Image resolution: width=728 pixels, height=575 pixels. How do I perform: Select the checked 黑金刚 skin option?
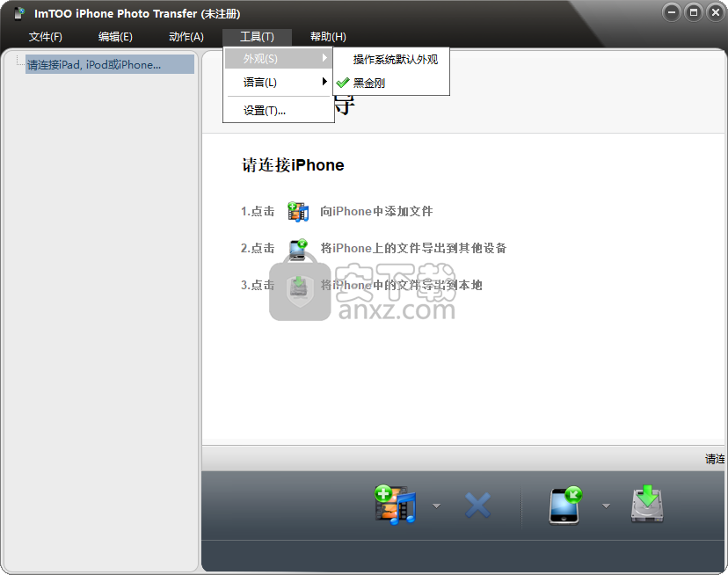[x=391, y=84]
